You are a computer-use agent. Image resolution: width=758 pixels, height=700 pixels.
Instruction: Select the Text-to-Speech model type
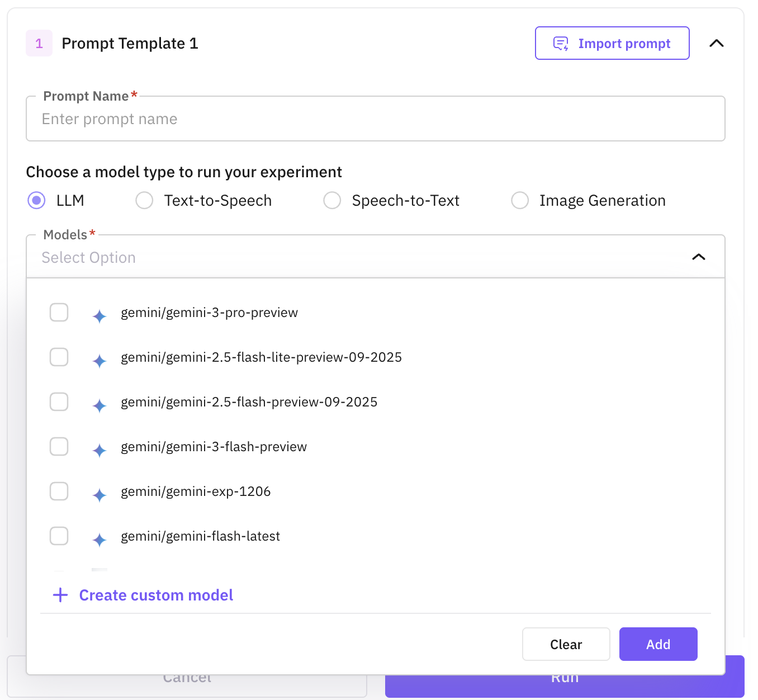pos(145,200)
